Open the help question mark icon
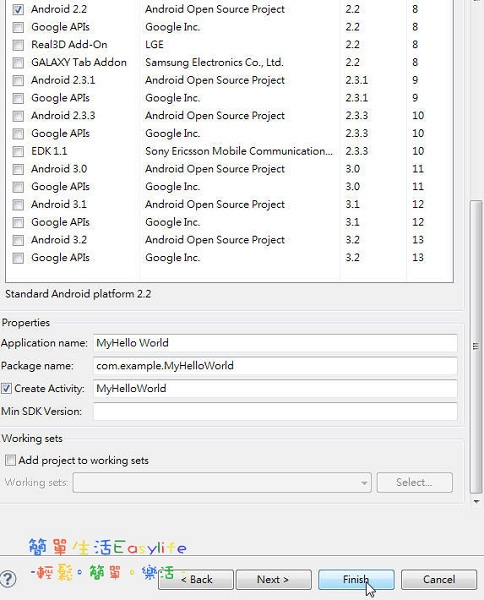Image resolution: width=484 pixels, height=600 pixels. 8,579
